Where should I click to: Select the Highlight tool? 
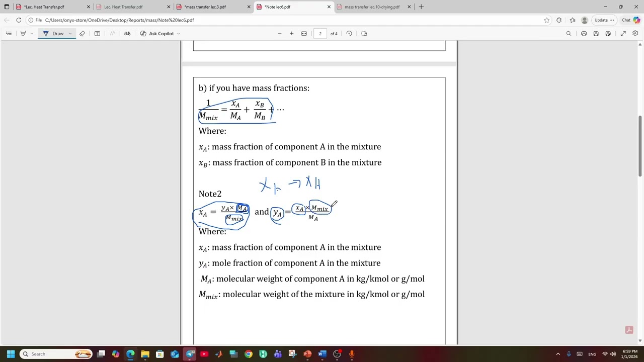click(23, 34)
